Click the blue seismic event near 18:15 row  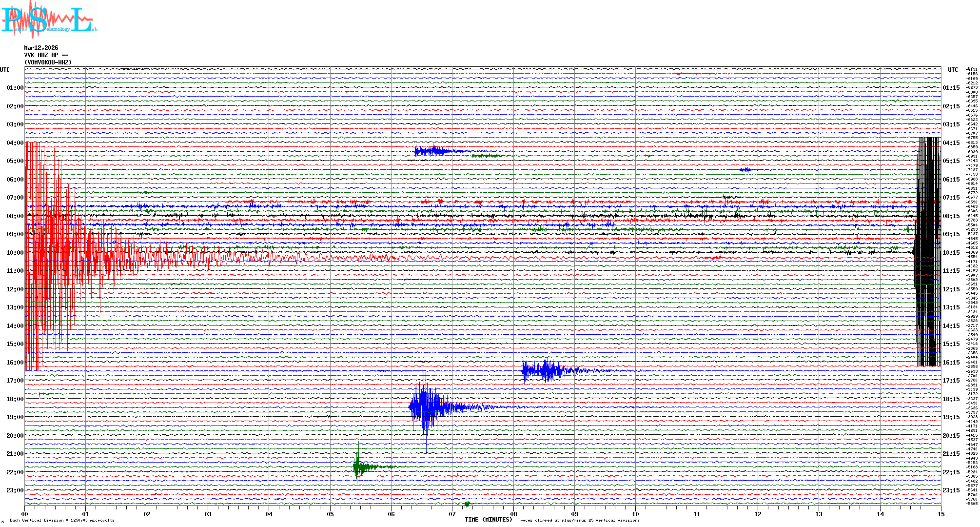(427, 406)
